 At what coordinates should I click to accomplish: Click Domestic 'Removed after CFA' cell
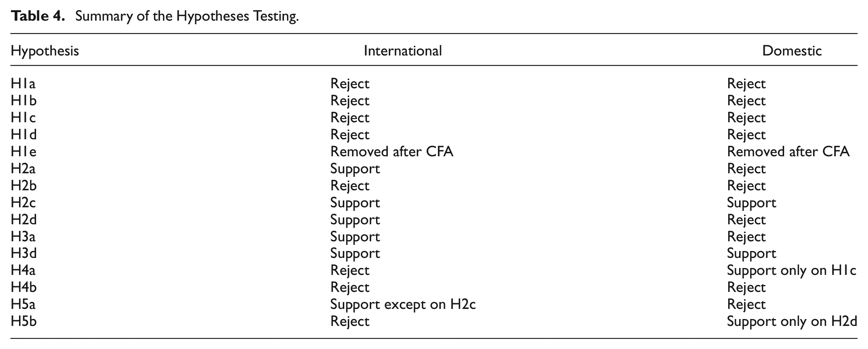coord(788,151)
